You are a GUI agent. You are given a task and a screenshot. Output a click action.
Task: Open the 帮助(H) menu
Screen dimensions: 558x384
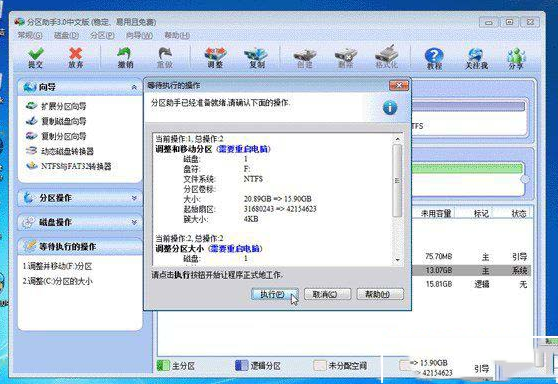tap(177, 36)
